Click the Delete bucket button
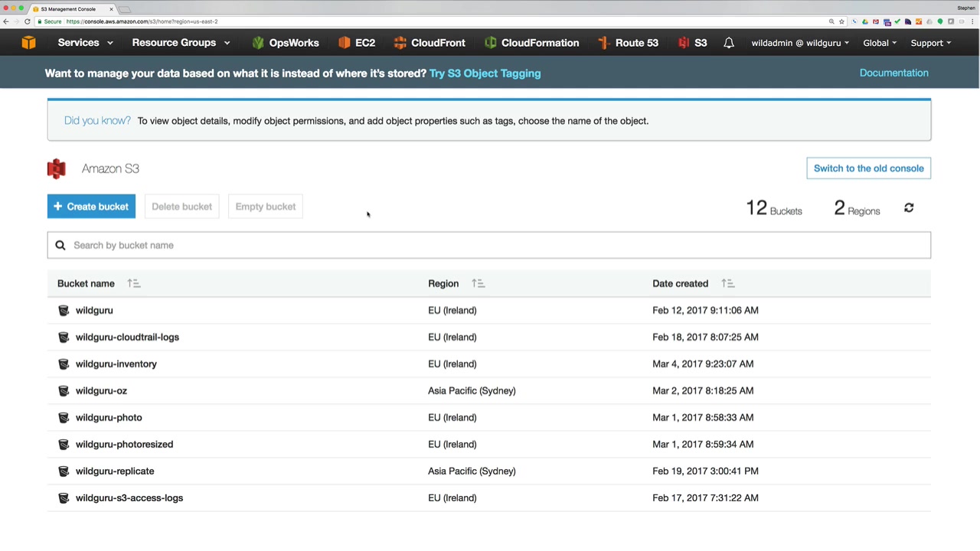 pos(181,207)
